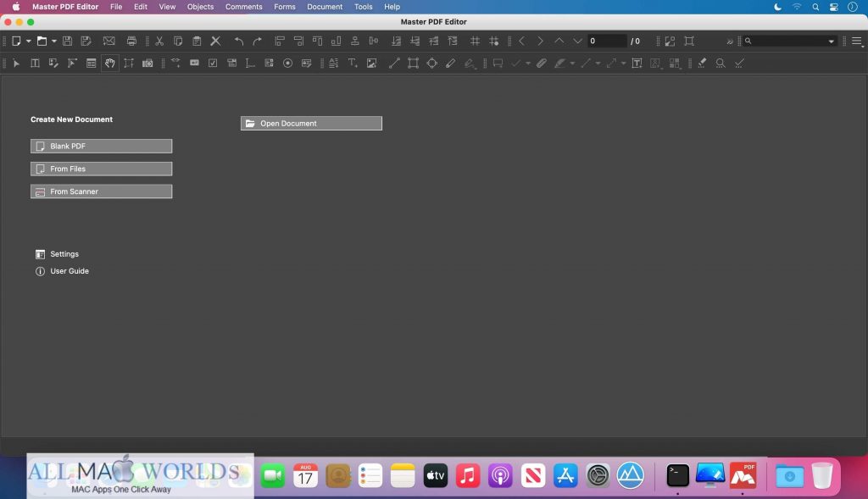Select the Radio button form tool
The image size is (868, 499).
287,63
